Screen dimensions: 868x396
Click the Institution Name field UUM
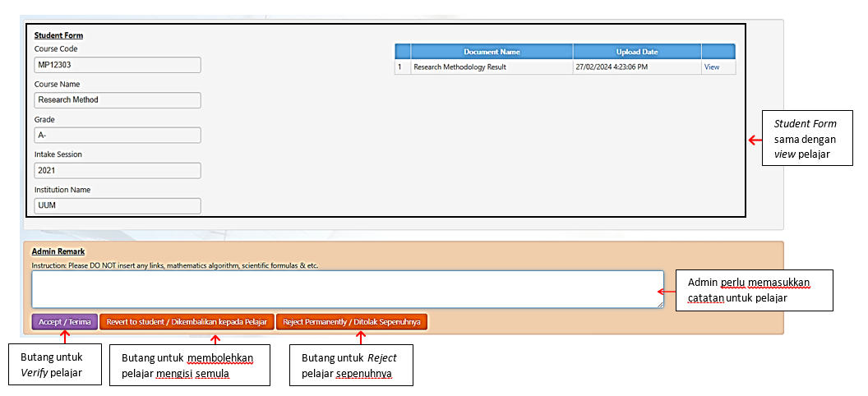pos(118,206)
